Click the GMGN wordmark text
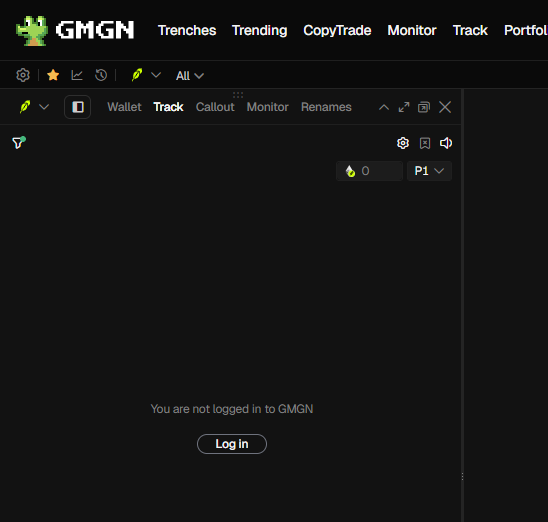The width and height of the screenshot is (548, 522). pos(95,30)
